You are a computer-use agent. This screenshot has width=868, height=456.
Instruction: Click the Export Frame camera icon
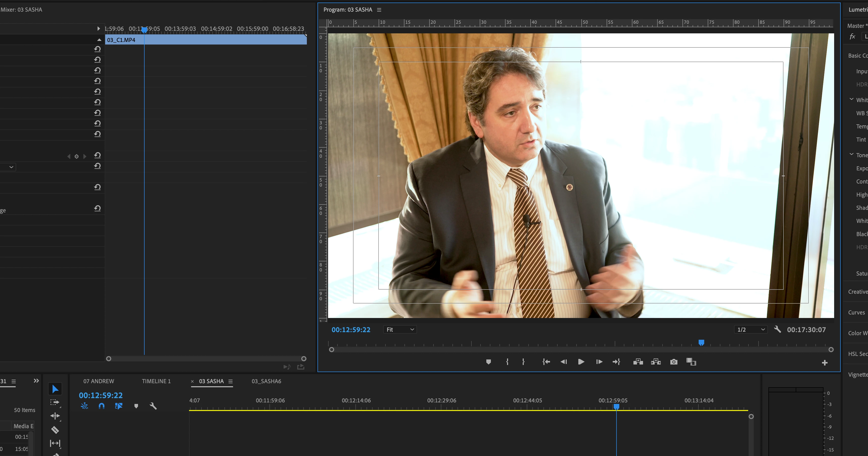click(674, 362)
